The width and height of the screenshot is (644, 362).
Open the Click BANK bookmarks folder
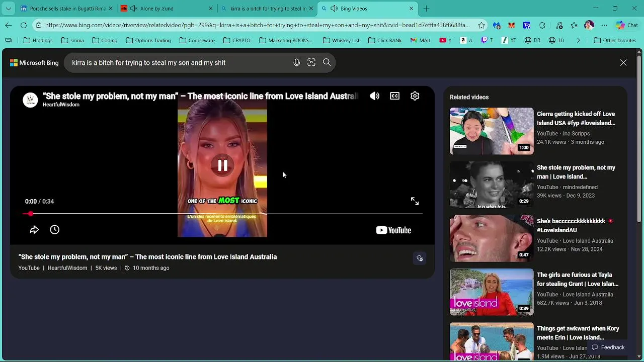coord(385,40)
